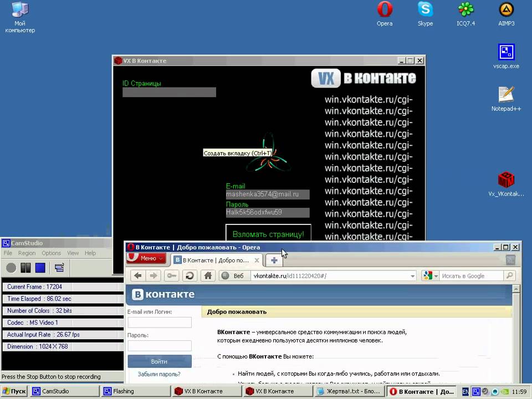Click the E-mail или Логин field
532x399 pixels.
tap(160, 323)
